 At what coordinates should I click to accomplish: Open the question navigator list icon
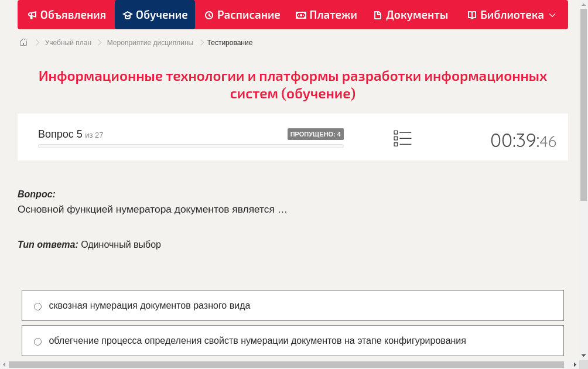(402, 138)
